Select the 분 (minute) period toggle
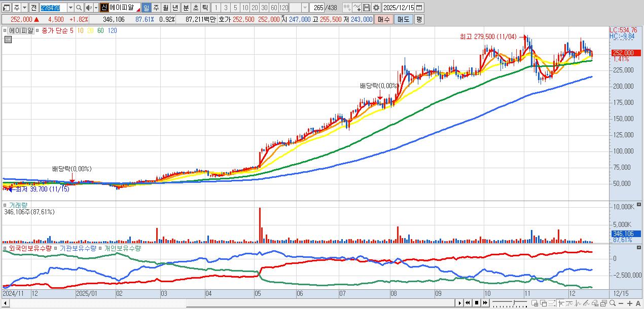 (x=186, y=8)
